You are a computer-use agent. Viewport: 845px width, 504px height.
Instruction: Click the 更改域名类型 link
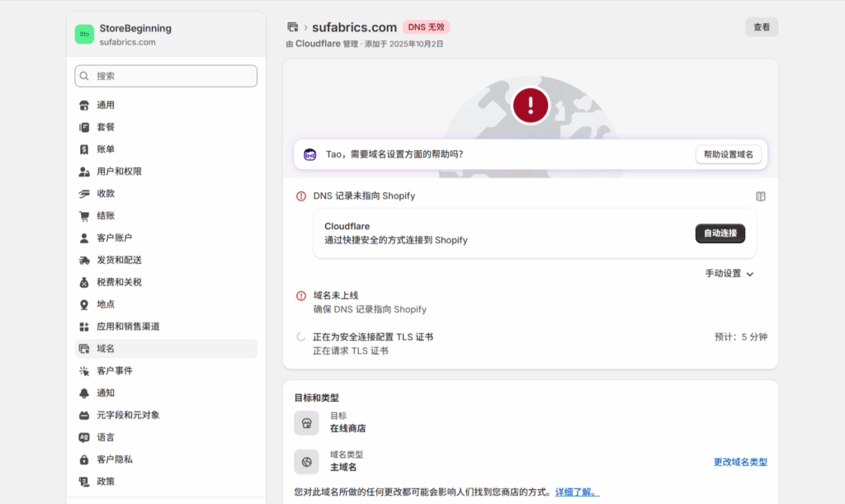pos(739,462)
